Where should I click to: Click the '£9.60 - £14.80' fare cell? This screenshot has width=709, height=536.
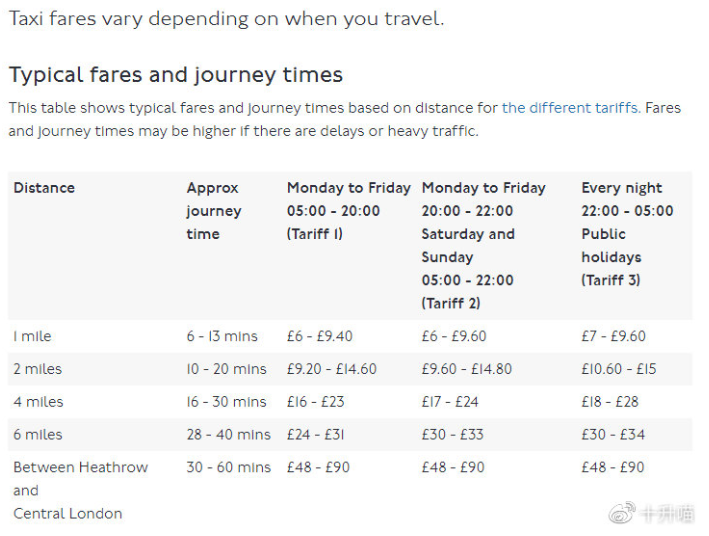coord(466,369)
